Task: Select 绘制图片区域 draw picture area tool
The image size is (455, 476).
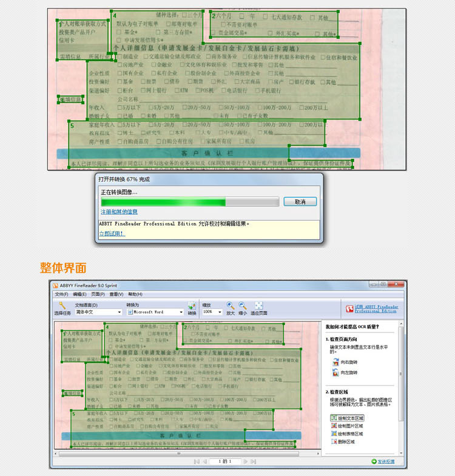Action: tap(347, 426)
